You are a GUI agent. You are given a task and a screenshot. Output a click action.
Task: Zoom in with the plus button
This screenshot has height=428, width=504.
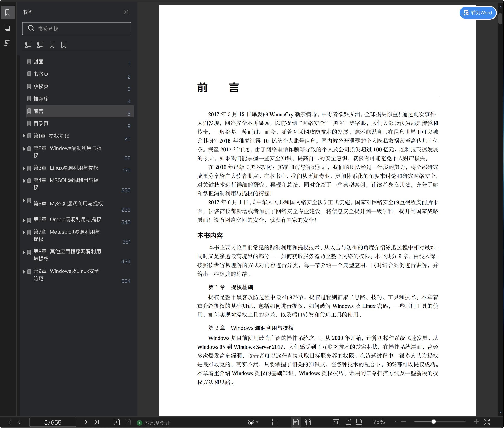tap(476, 422)
